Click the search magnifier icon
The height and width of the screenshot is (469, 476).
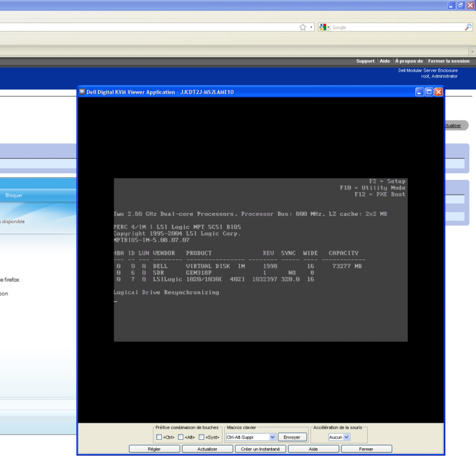tap(468, 27)
